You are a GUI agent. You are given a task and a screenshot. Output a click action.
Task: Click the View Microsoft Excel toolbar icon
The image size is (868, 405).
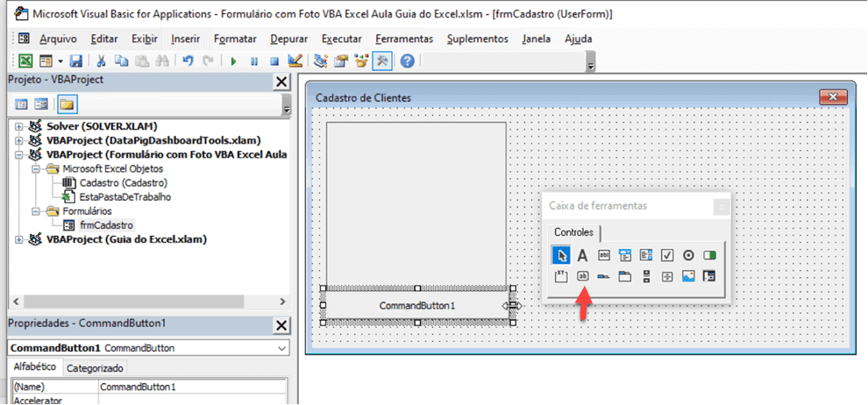26,60
